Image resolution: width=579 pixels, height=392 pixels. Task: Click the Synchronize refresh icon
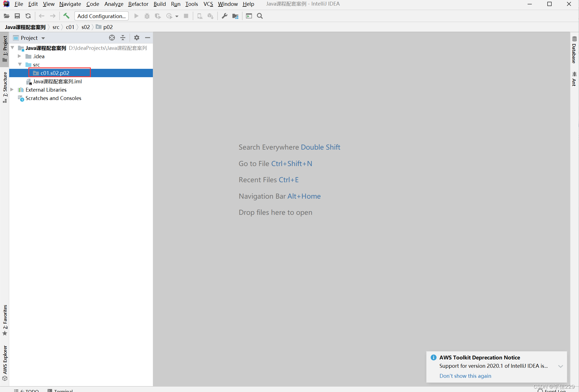coord(28,16)
